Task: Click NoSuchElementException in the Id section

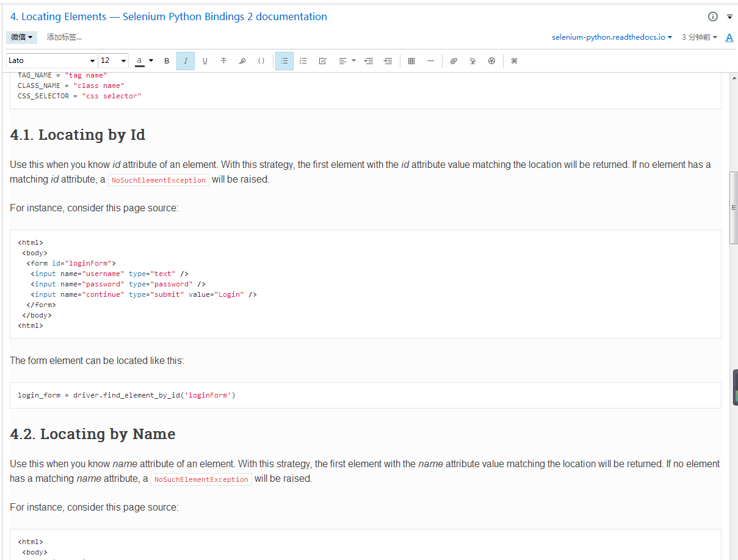Action: [x=159, y=180]
